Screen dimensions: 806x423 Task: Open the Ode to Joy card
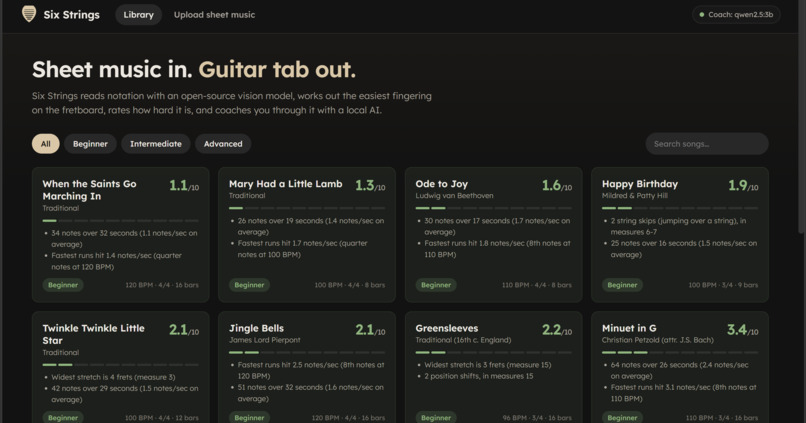pos(493,234)
